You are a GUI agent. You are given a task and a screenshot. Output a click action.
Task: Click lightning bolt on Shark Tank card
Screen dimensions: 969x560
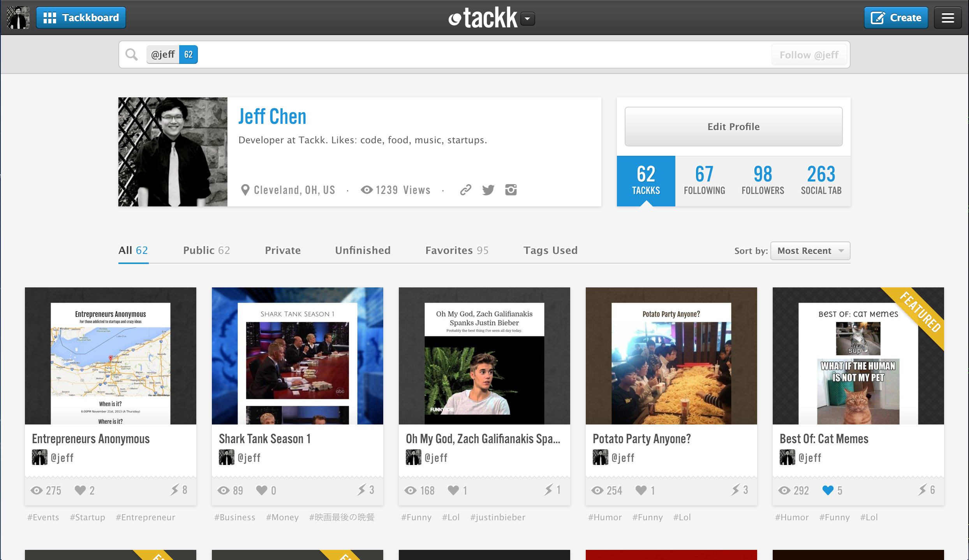coord(361,490)
